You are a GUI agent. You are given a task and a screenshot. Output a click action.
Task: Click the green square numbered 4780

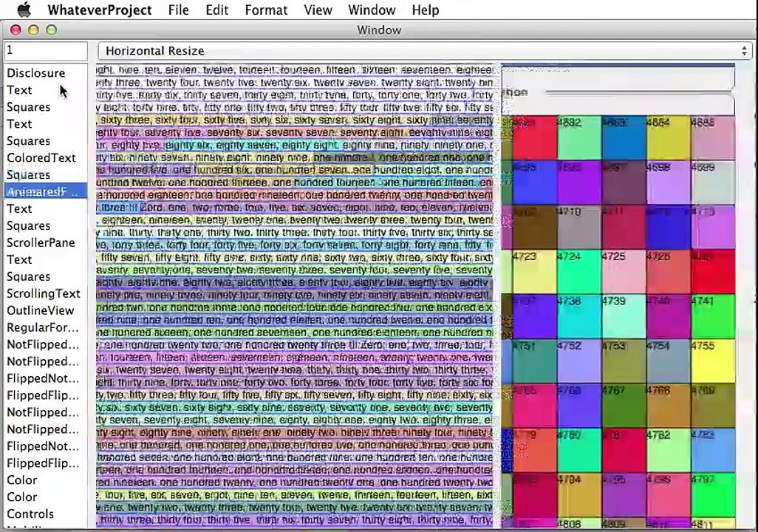click(579, 451)
